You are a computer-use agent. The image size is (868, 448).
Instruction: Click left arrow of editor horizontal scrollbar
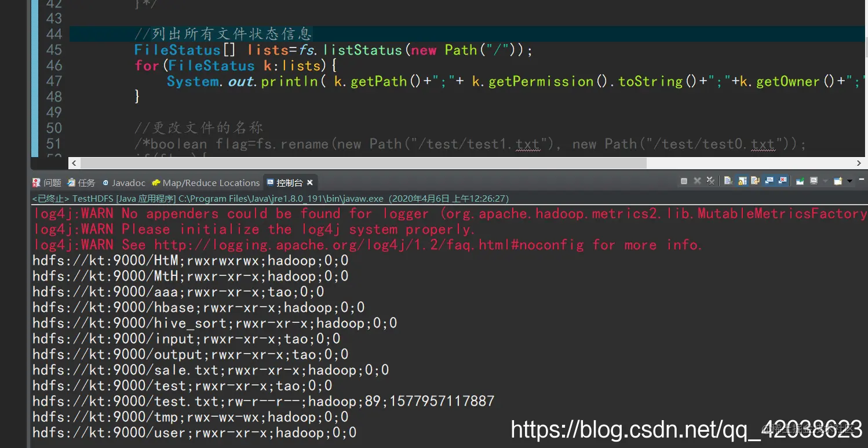(x=74, y=163)
